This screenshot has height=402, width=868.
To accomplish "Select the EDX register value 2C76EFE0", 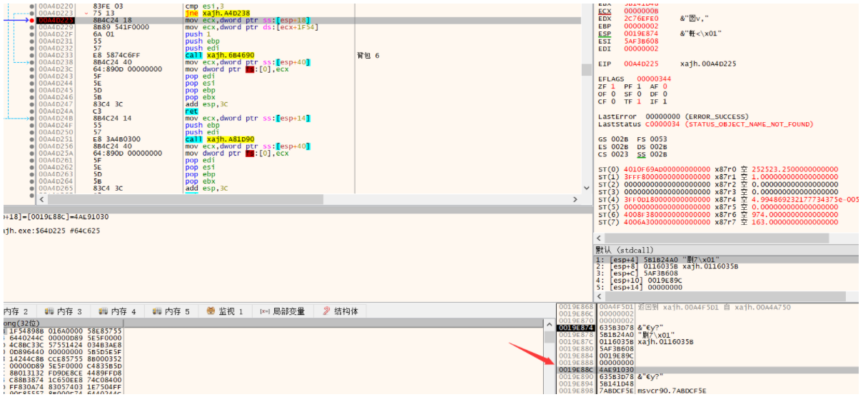I will [640, 18].
